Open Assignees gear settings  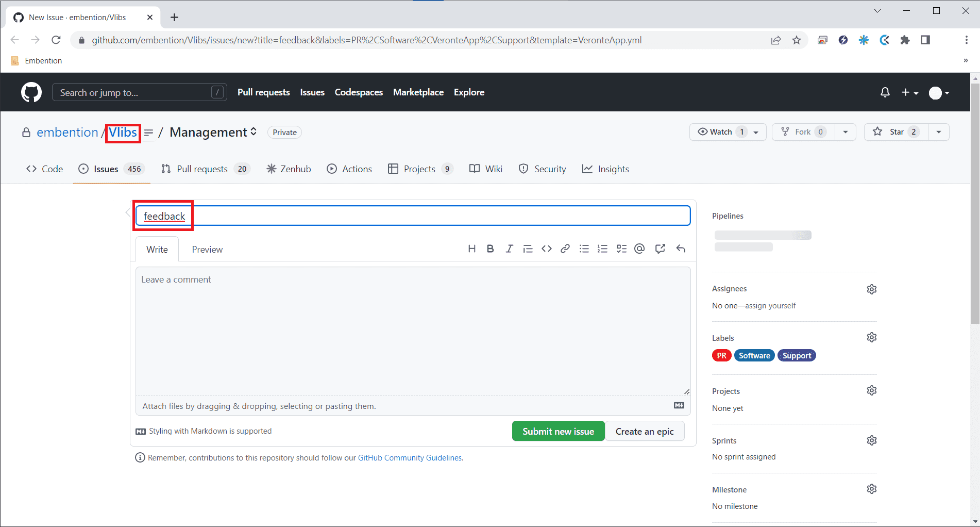click(x=872, y=289)
